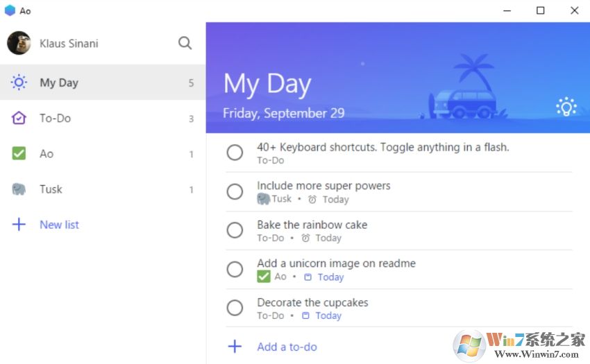Click the New list link
Viewport: 590px width, 364px height.
point(59,225)
